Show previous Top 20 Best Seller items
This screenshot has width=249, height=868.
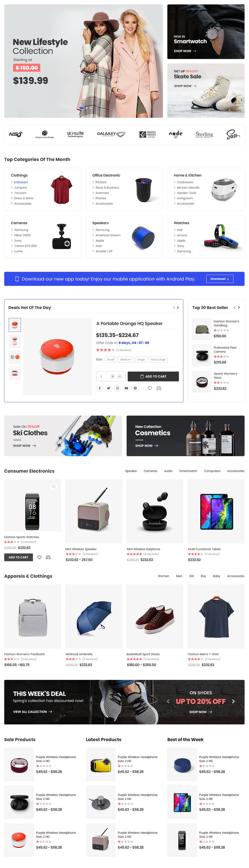point(235,307)
